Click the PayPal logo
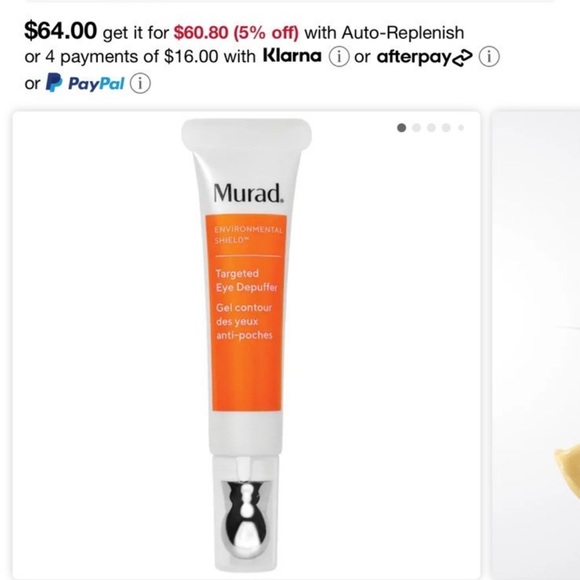 click(x=85, y=83)
